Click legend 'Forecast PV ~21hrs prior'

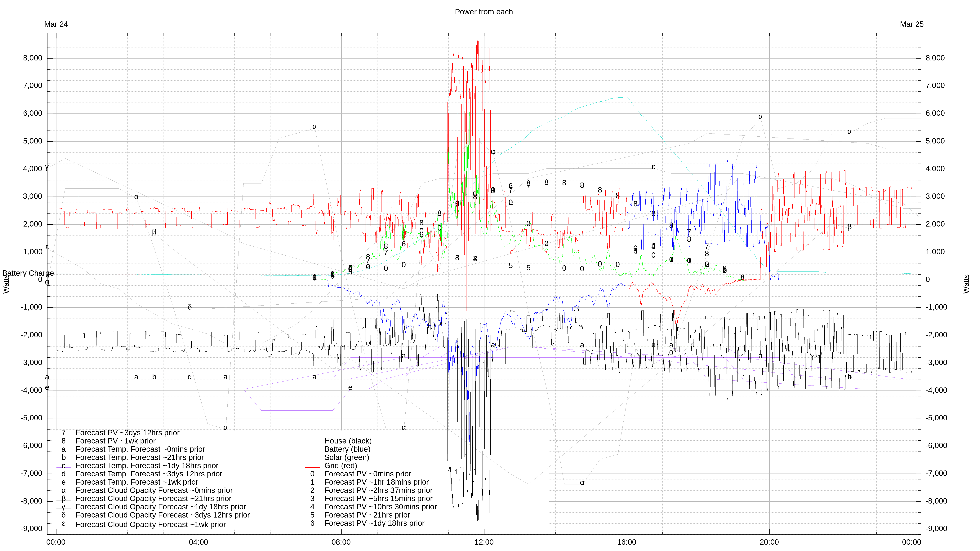coord(367,515)
